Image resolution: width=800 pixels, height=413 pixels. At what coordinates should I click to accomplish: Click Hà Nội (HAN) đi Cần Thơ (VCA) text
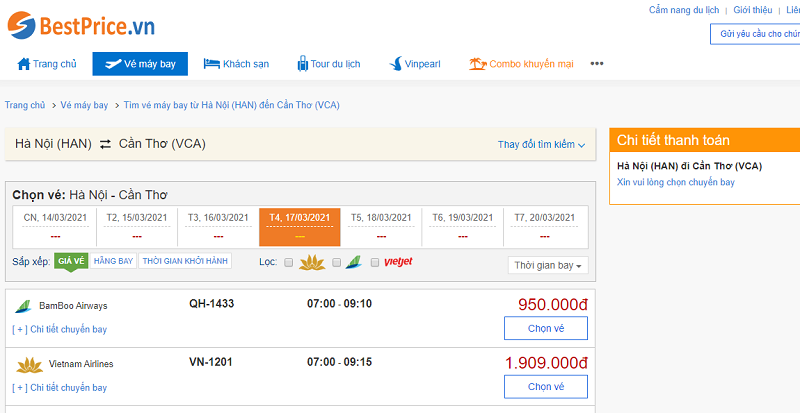tap(689, 166)
